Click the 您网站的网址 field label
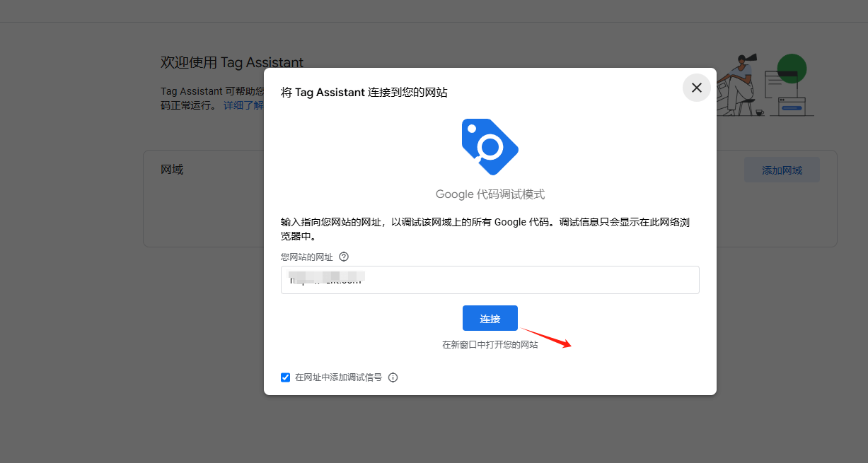Screen dimensions: 868x463 tap(307, 257)
